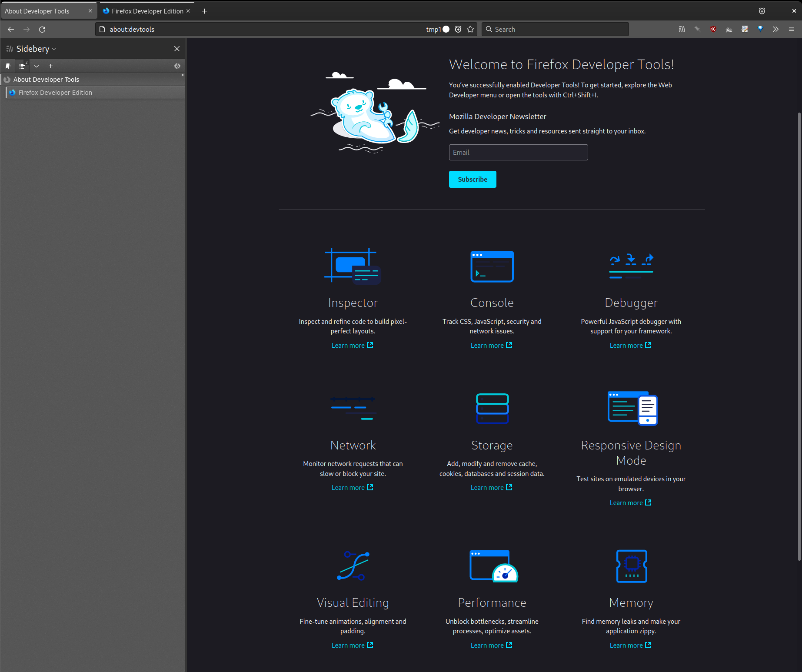Switch to the About Developer Tools tab
This screenshot has width=802, height=672.
[43, 11]
